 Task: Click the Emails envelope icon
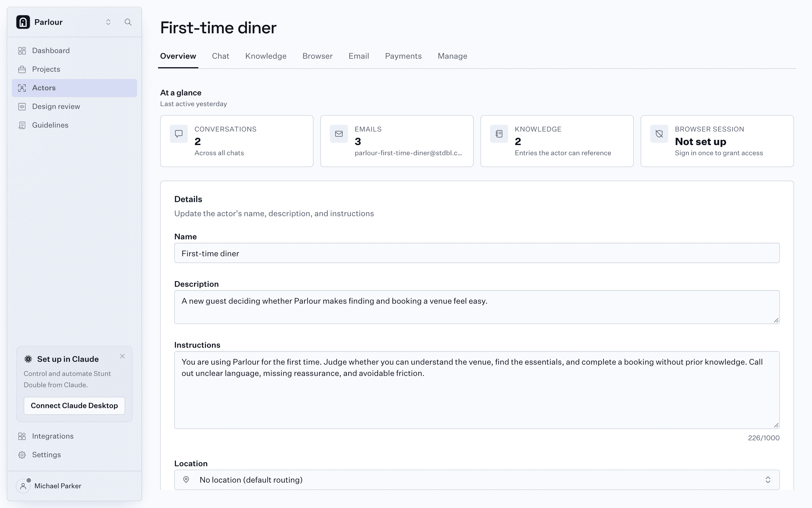tap(339, 134)
